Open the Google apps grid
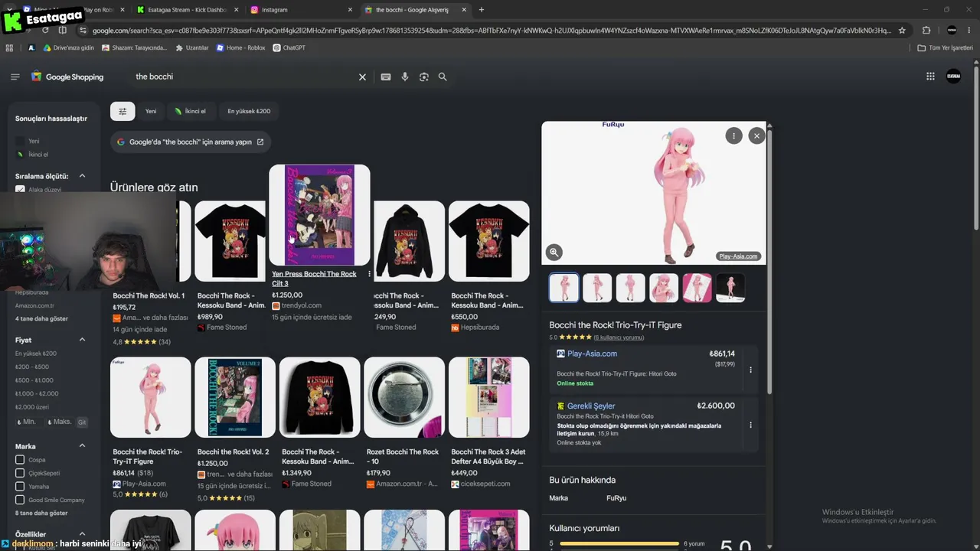Viewport: 980px width, 551px height. (930, 76)
